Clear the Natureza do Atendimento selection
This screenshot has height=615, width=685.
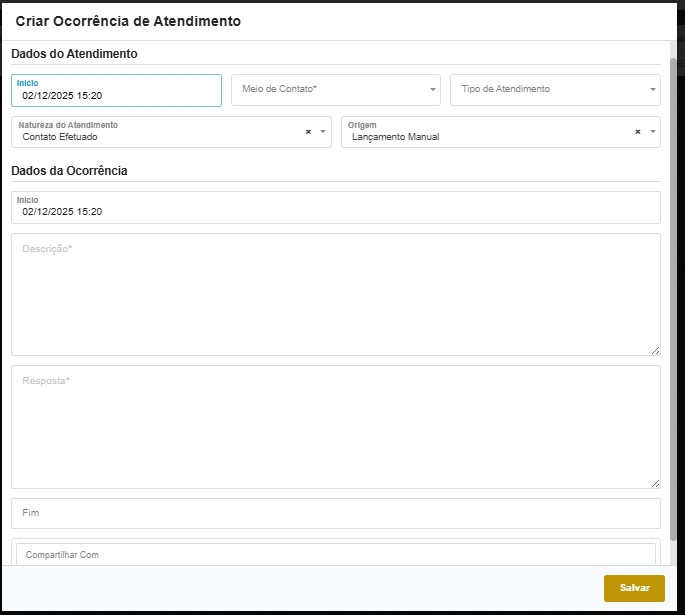(308, 132)
